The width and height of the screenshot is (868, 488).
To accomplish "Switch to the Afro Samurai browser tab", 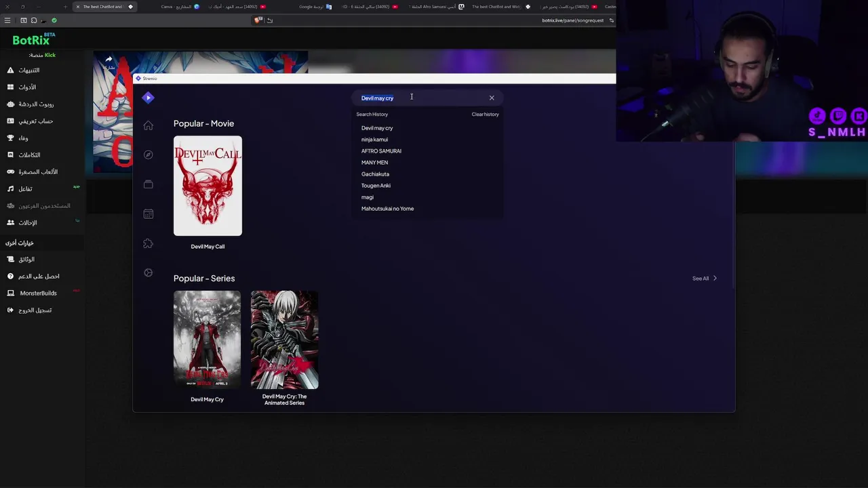I will pyautogui.click(x=438, y=7).
